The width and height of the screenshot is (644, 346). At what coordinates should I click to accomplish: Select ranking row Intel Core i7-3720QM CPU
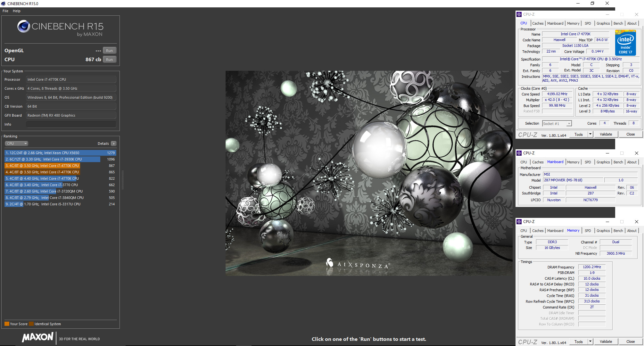coord(60,191)
